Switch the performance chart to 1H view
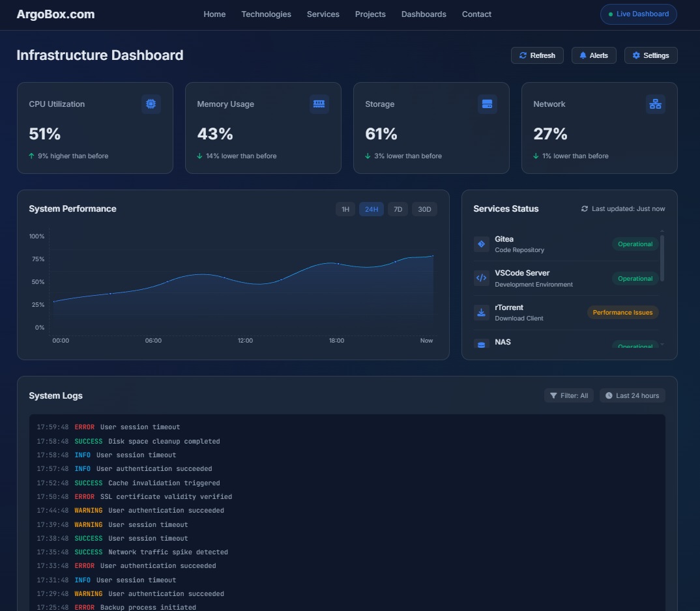The width and height of the screenshot is (700, 611). pyautogui.click(x=345, y=209)
